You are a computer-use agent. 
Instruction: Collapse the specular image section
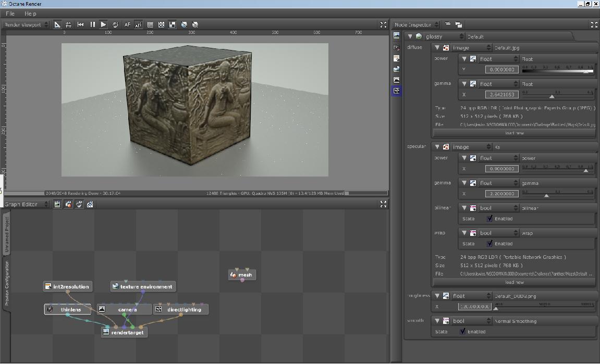437,147
